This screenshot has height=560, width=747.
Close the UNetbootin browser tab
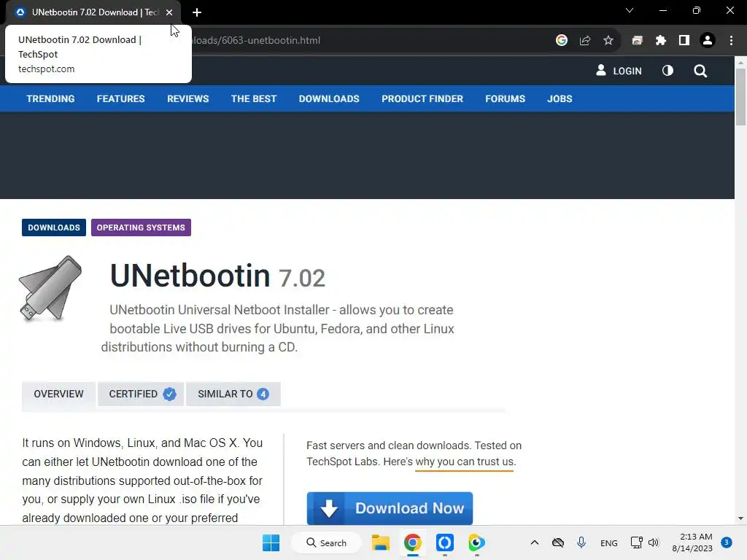[169, 12]
